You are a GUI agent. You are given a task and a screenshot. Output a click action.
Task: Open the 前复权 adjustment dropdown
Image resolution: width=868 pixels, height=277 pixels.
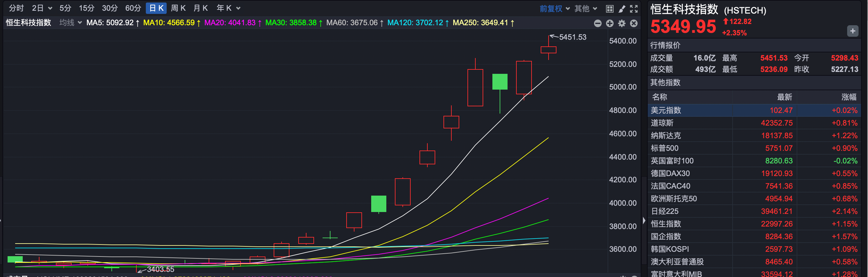tap(554, 9)
